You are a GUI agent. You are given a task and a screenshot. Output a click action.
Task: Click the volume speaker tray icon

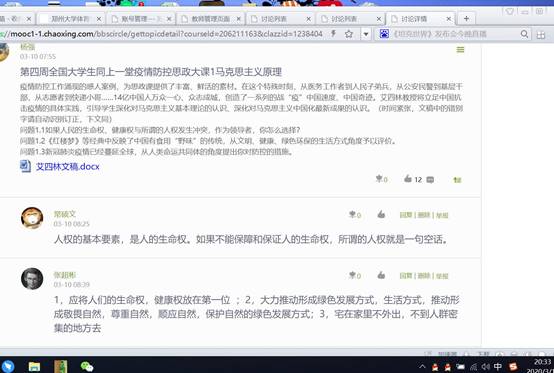click(485, 367)
